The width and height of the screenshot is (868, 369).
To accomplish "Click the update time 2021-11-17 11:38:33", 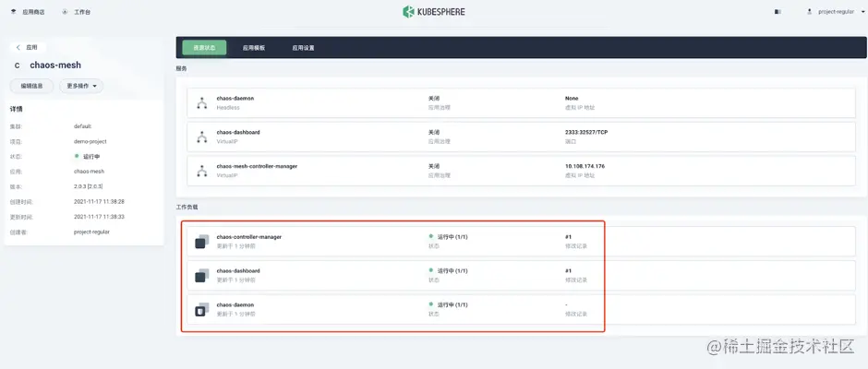I will pos(99,217).
